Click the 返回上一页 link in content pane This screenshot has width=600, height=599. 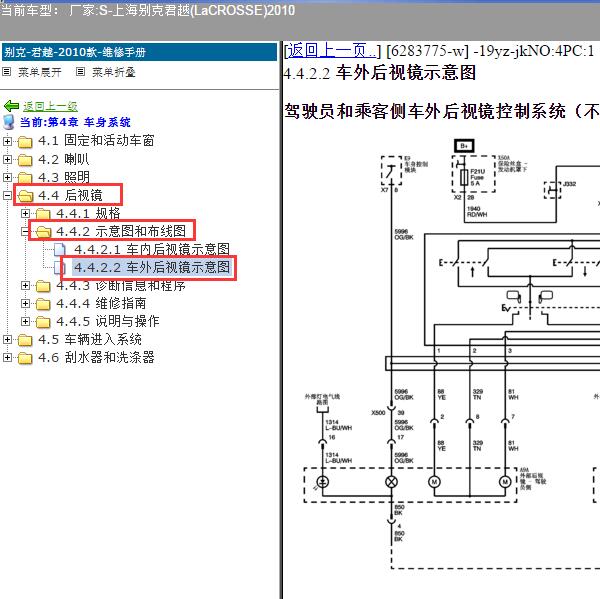[332, 51]
